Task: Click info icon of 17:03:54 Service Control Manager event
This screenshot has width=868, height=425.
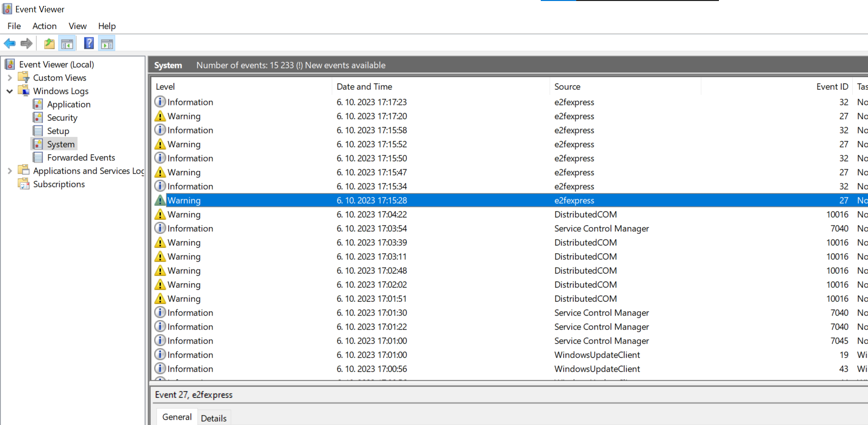Action: click(x=160, y=228)
